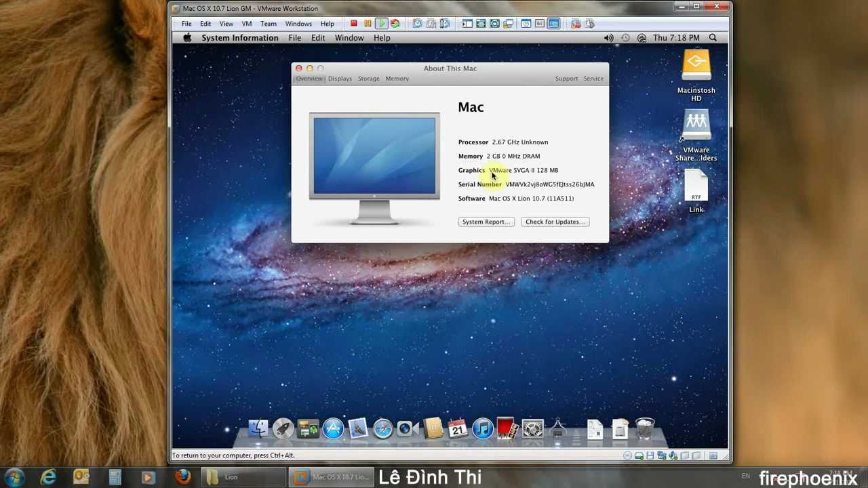Open VMware Team menu
Image resolution: width=868 pixels, height=488 pixels.
pos(269,24)
